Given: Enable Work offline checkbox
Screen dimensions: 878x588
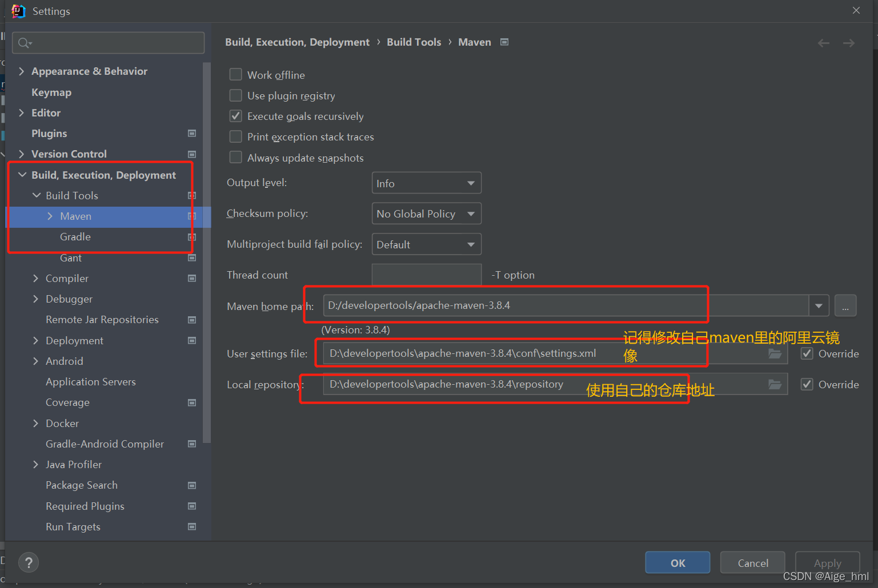Looking at the screenshot, I should [235, 75].
